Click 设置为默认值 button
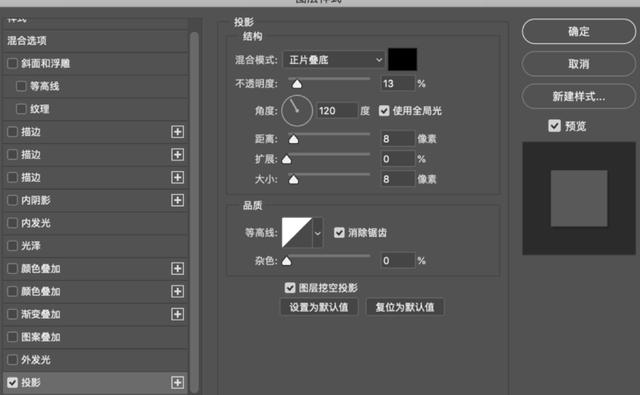The image size is (640, 395). point(319,307)
